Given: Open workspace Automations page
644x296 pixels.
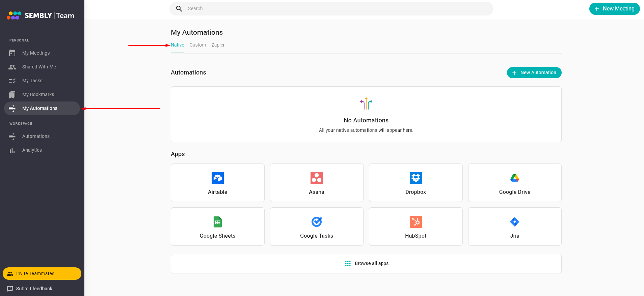Looking at the screenshot, I should (42, 136).
